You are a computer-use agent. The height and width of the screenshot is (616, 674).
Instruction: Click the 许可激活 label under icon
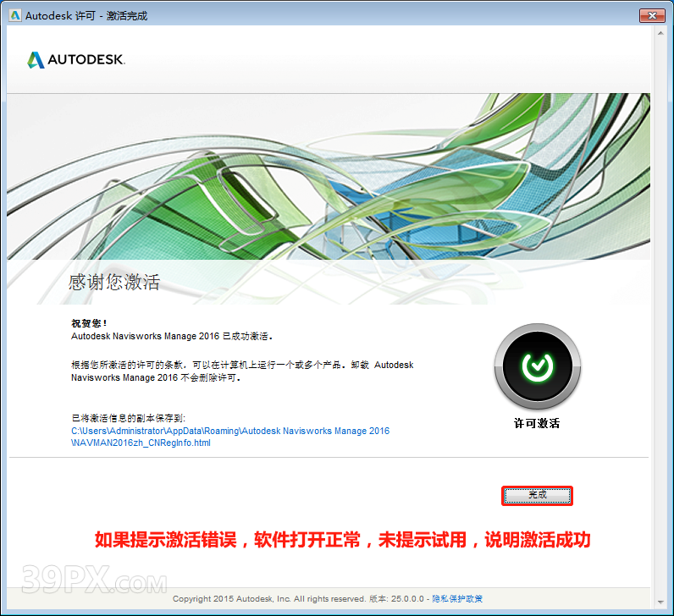[x=537, y=423]
